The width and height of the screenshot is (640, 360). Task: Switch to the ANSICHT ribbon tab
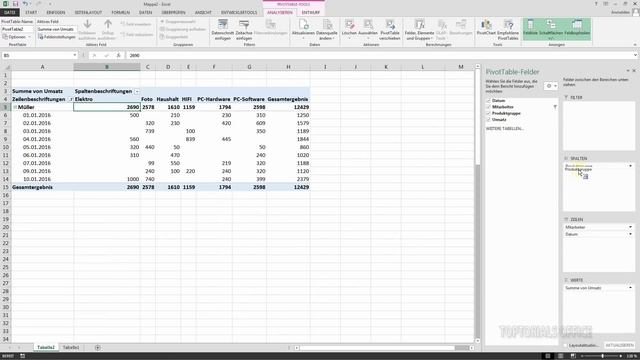click(203, 12)
